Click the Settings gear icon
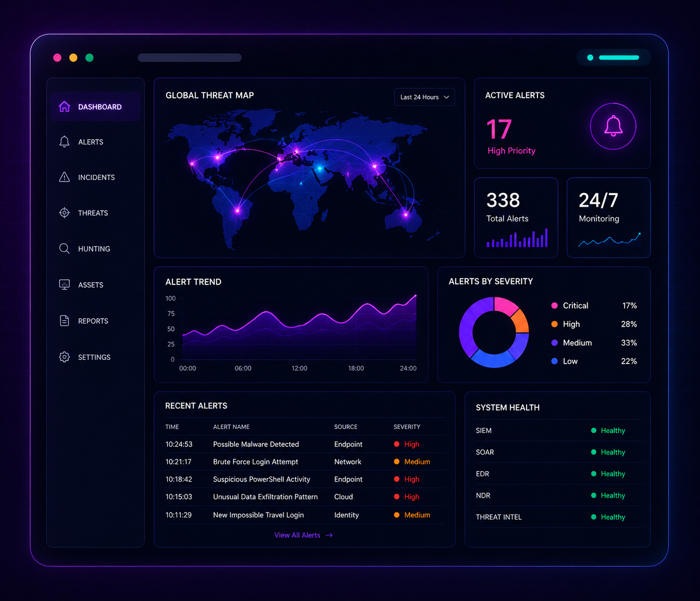 (64, 357)
